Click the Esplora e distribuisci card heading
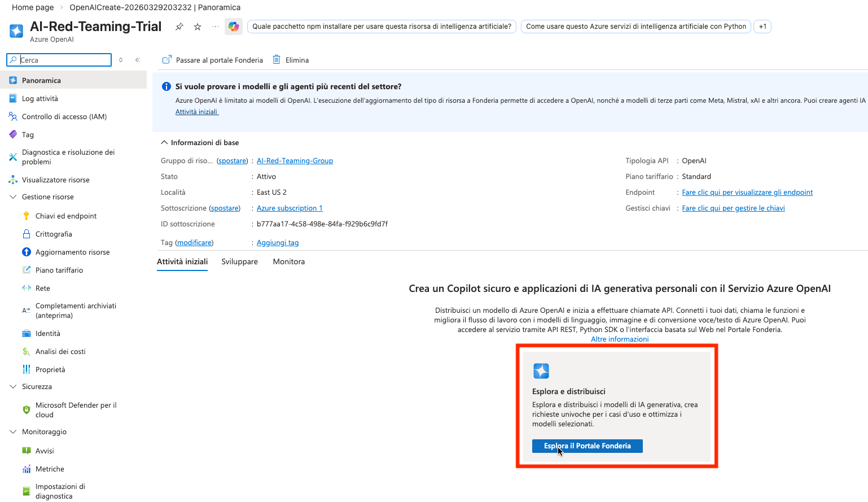 click(569, 392)
